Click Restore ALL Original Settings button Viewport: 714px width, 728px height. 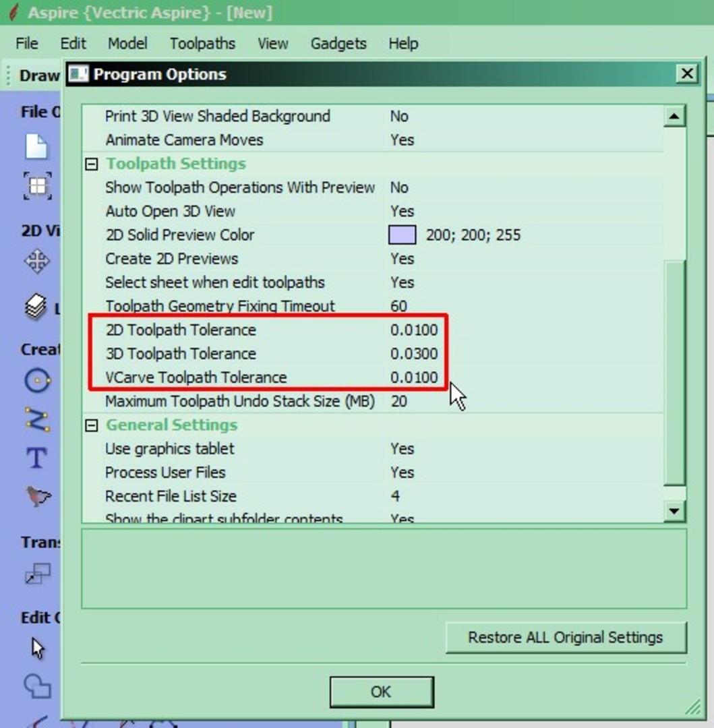(x=566, y=638)
